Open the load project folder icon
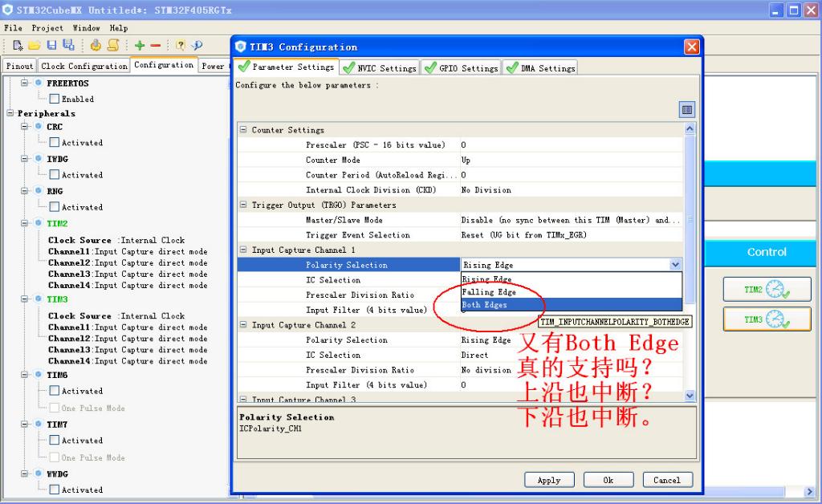This screenshot has height=504, width=822. (35, 46)
